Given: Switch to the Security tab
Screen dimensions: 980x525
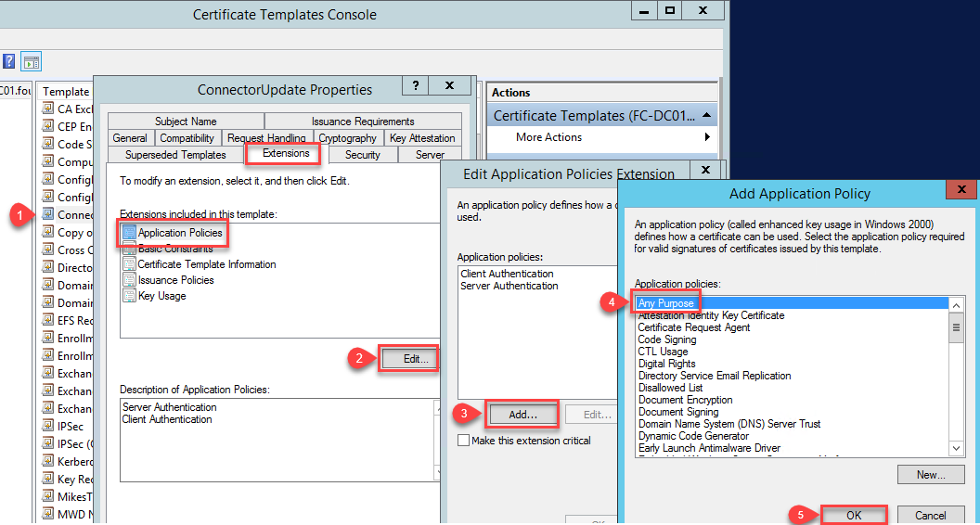Looking at the screenshot, I should pos(363,154).
